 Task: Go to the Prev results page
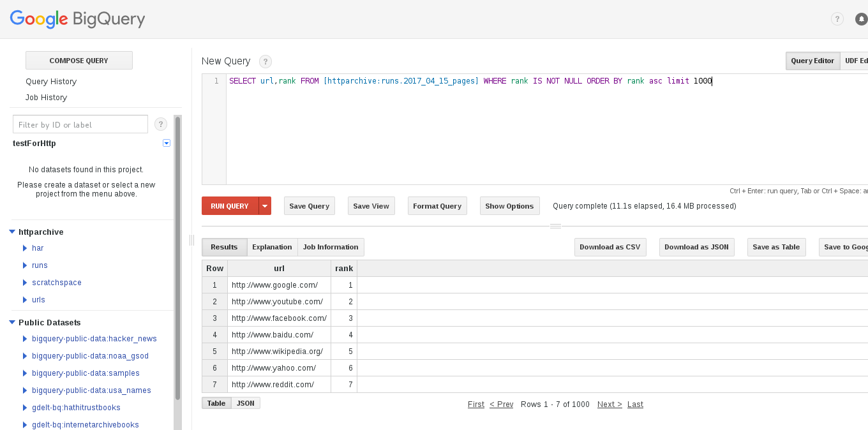pyautogui.click(x=502, y=404)
